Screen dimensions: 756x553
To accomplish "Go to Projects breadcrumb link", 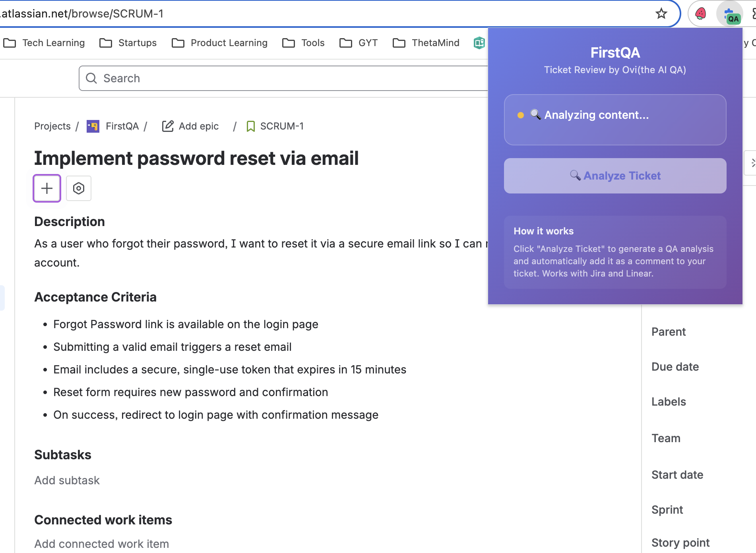I will [52, 126].
